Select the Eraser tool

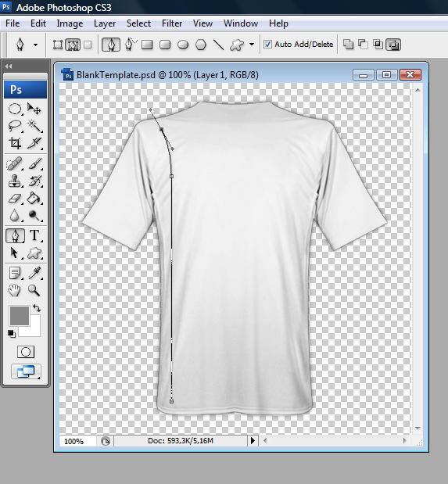pos(15,198)
